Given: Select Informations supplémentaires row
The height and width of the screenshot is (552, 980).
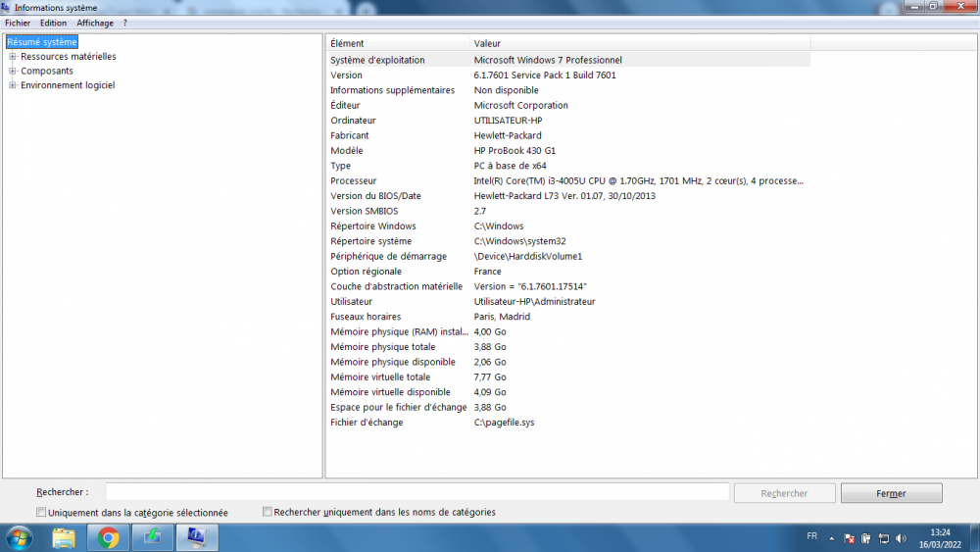Looking at the screenshot, I should point(568,90).
